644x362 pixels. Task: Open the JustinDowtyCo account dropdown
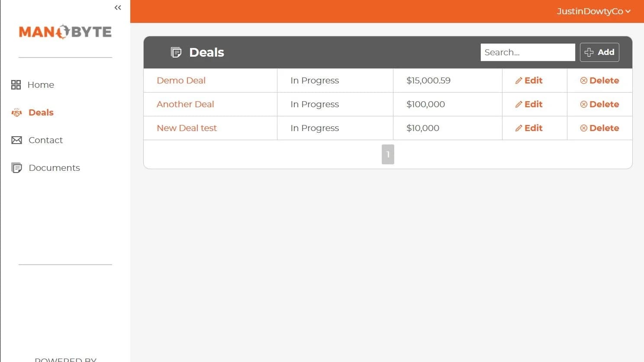click(x=593, y=11)
